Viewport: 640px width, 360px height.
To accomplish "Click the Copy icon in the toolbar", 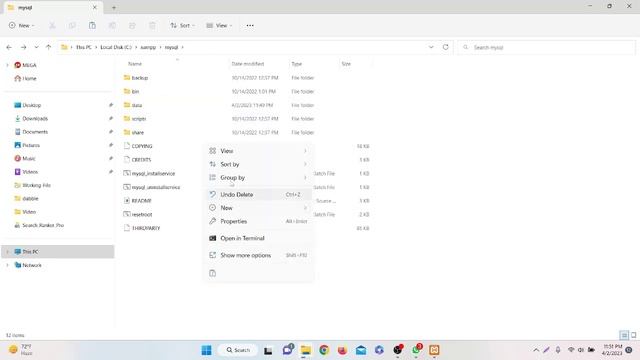I will pos(72,25).
